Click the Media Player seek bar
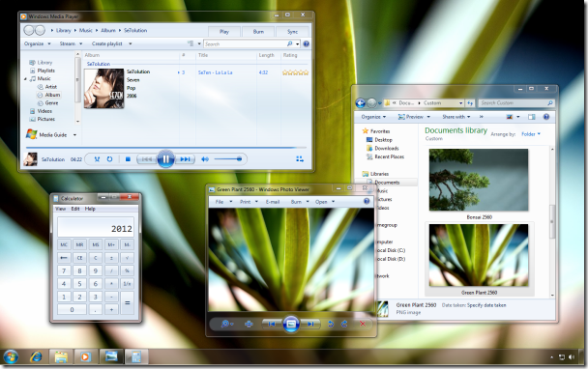This screenshot has width=588, height=369. pyautogui.click(x=165, y=148)
